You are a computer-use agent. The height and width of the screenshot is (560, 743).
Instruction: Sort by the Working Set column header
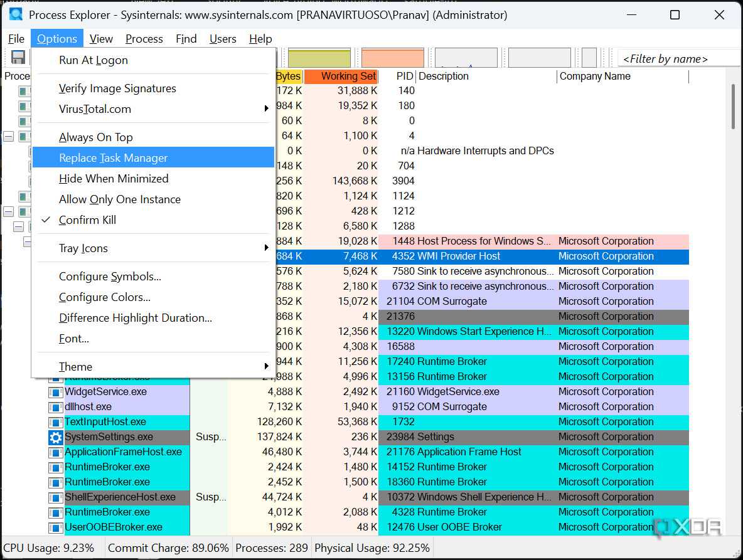pyautogui.click(x=341, y=77)
